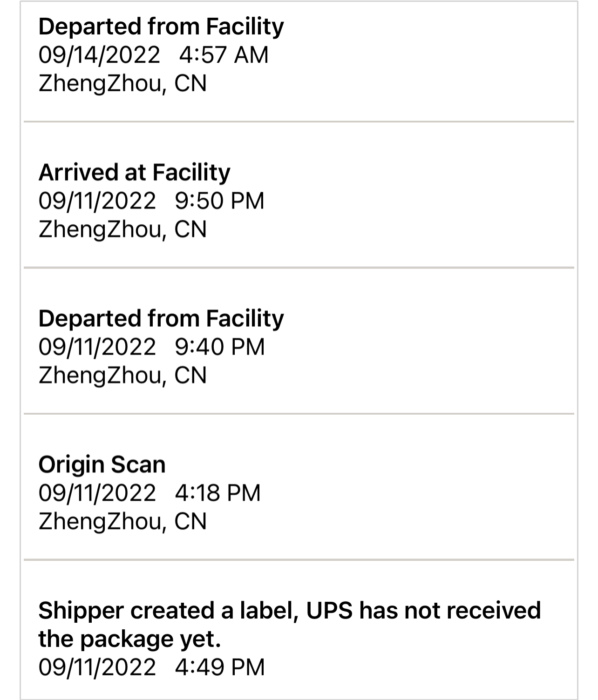Click the 9:50 PM timestamp
The height and width of the screenshot is (700, 598).
tap(219, 201)
